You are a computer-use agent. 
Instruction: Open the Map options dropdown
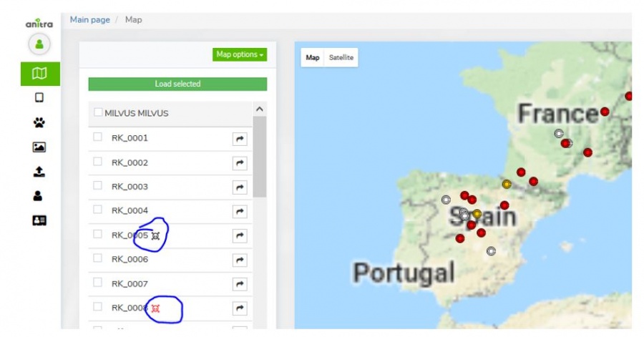click(240, 54)
